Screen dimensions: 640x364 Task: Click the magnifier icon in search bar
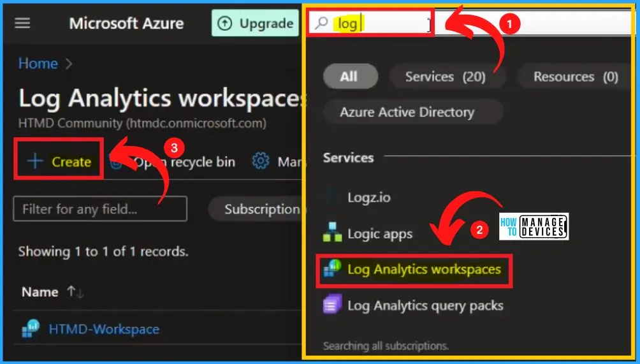click(x=322, y=23)
